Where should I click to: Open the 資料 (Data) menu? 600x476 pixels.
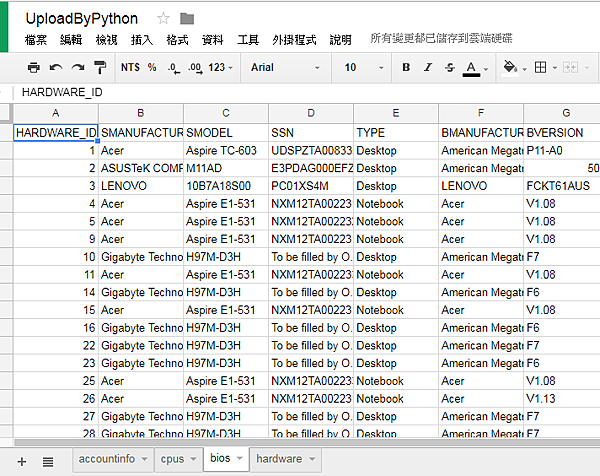click(x=213, y=40)
